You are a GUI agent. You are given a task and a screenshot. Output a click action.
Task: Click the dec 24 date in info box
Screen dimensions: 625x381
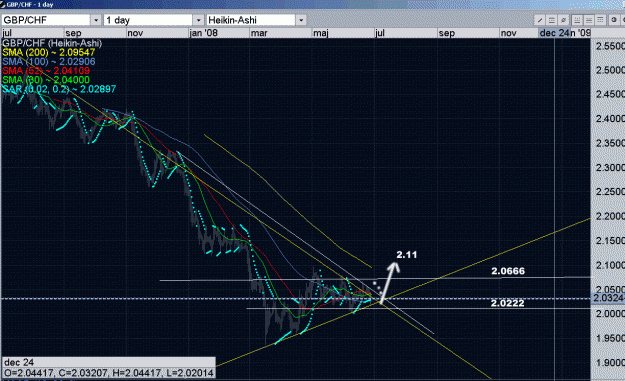(x=19, y=362)
